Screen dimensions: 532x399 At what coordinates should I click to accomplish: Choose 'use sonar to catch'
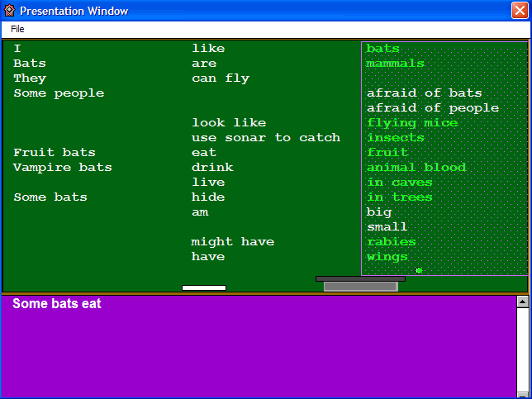pos(266,138)
